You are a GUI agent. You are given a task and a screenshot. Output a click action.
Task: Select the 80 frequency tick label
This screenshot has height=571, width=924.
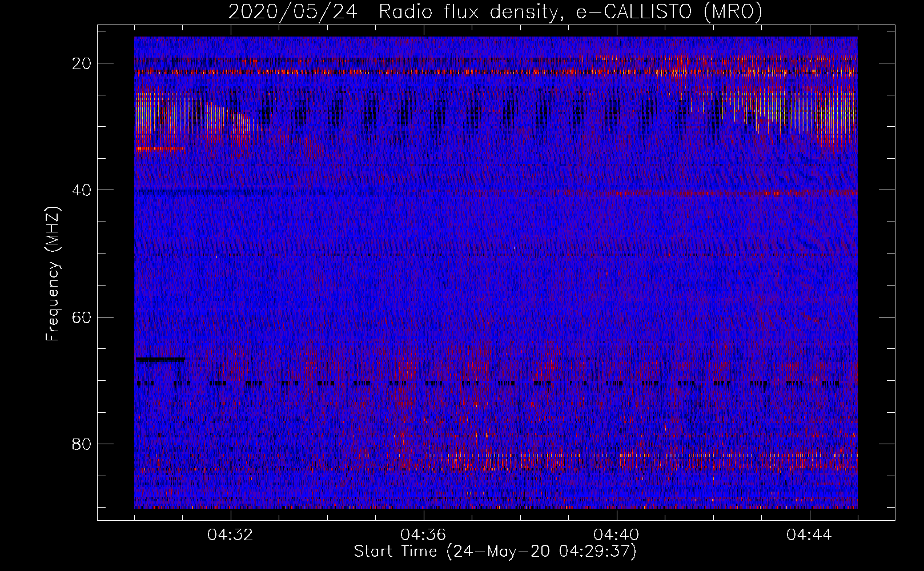[82, 444]
